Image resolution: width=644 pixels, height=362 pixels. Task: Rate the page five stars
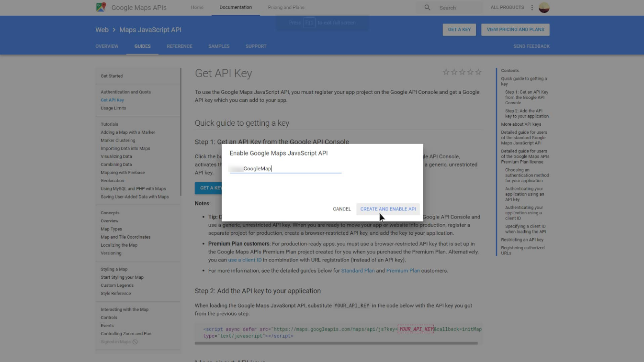point(478,72)
